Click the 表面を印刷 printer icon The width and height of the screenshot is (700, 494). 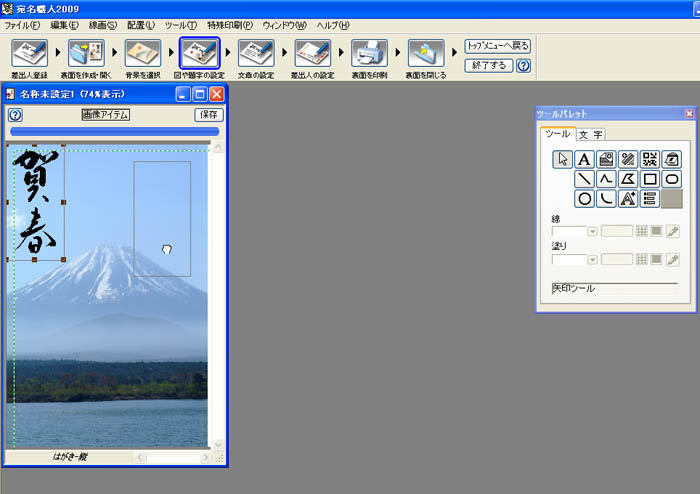tap(369, 54)
